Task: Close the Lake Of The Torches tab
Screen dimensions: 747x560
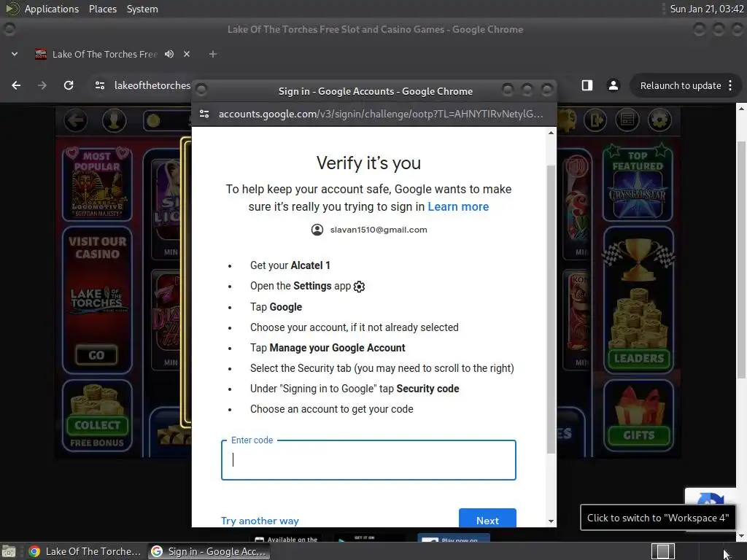Action: click(x=187, y=54)
